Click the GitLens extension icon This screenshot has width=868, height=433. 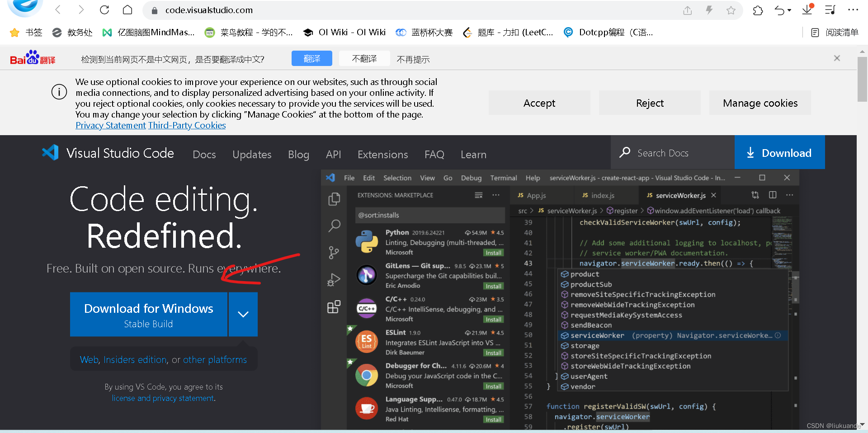(x=367, y=275)
